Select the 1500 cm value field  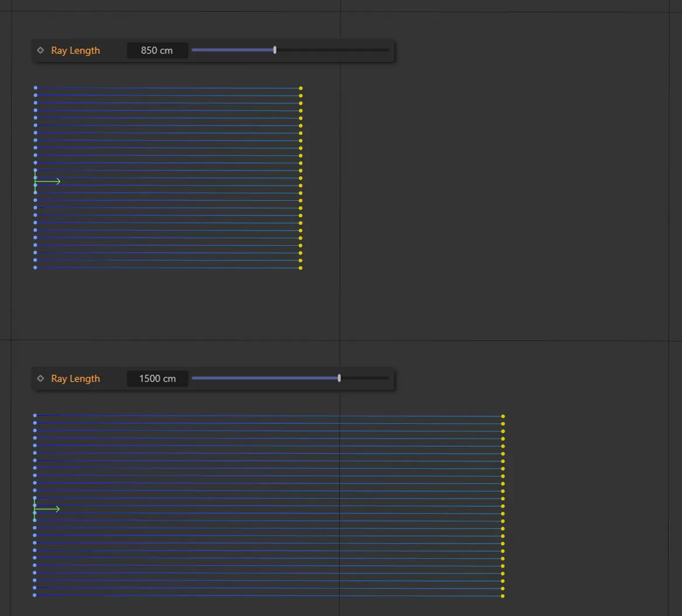point(157,378)
